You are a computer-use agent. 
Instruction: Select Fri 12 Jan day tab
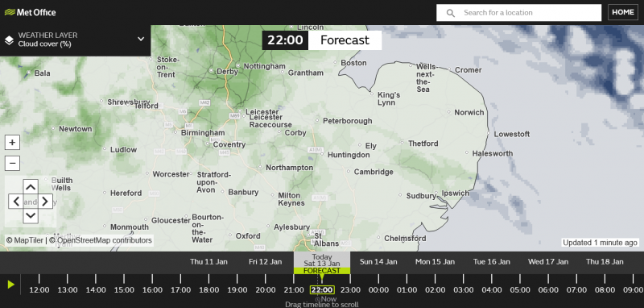click(266, 261)
